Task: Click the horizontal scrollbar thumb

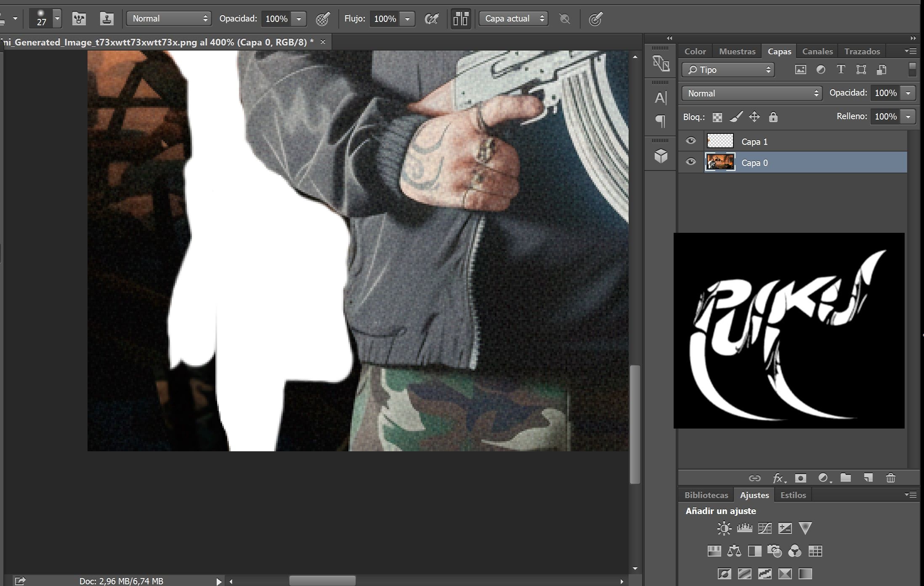Action: 322,581
